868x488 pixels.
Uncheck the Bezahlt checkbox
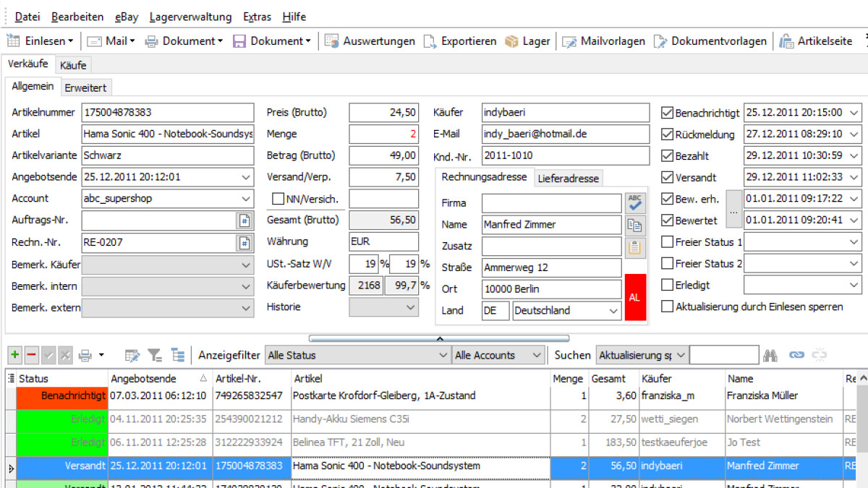tap(667, 156)
